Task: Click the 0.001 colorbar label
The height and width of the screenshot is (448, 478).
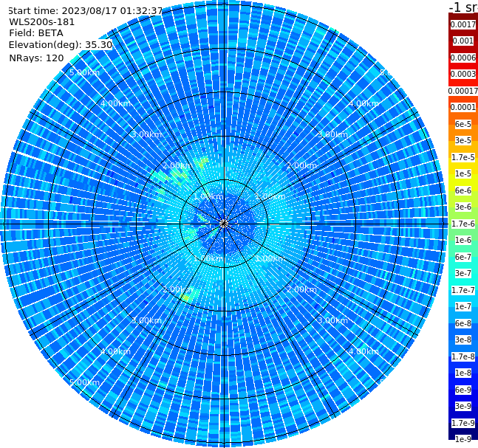Action: coord(463,41)
